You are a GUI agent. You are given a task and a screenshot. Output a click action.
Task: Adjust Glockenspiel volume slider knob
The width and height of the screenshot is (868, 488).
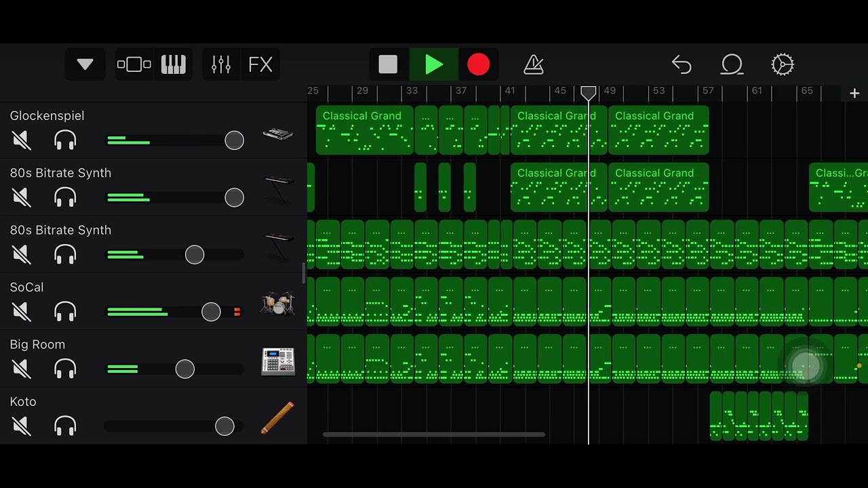[234, 140]
